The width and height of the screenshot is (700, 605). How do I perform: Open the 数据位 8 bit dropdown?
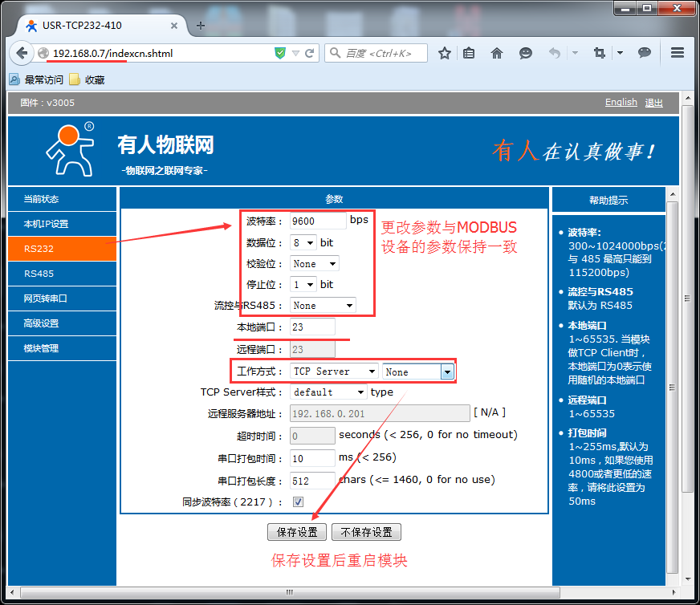(x=303, y=242)
